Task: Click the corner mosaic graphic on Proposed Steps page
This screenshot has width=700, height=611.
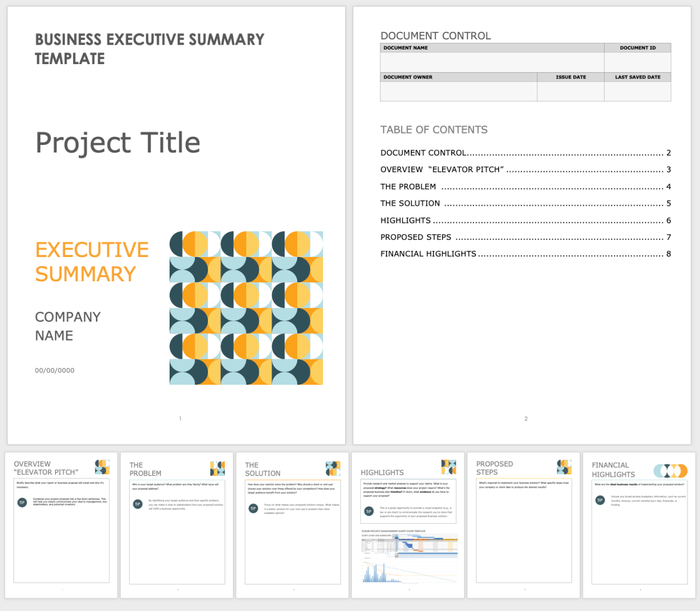Action: click(563, 467)
